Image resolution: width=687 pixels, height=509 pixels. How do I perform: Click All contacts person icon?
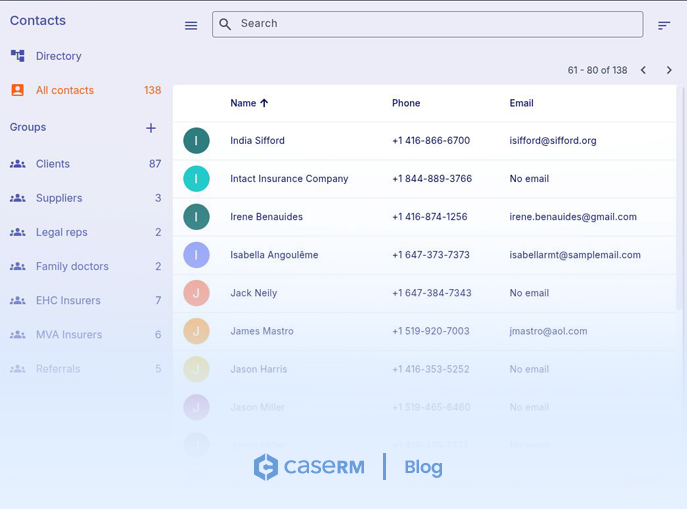pos(18,90)
